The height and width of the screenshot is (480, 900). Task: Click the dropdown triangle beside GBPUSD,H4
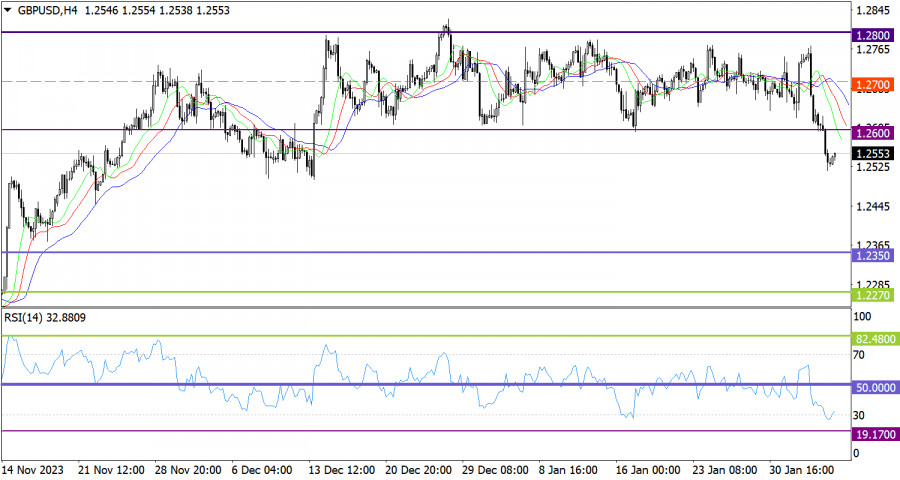(x=7, y=10)
